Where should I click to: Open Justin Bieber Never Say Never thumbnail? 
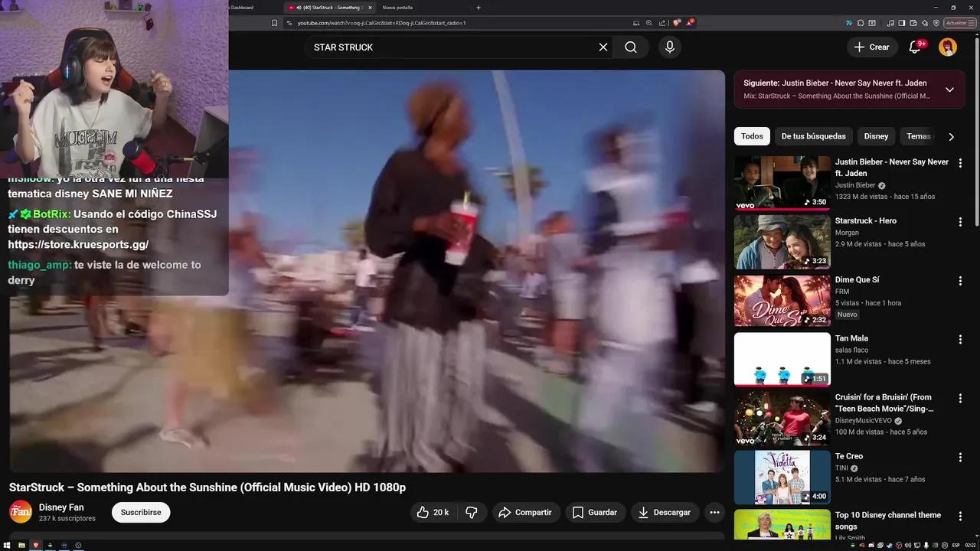click(782, 183)
